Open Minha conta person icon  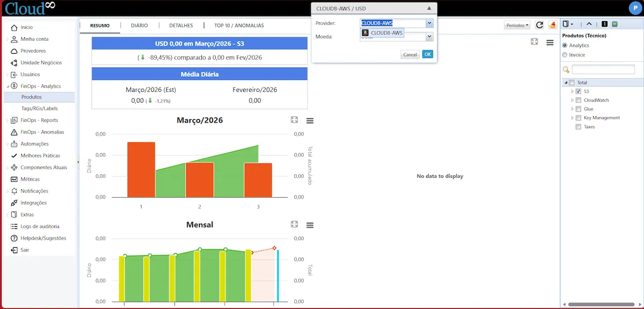click(14, 39)
